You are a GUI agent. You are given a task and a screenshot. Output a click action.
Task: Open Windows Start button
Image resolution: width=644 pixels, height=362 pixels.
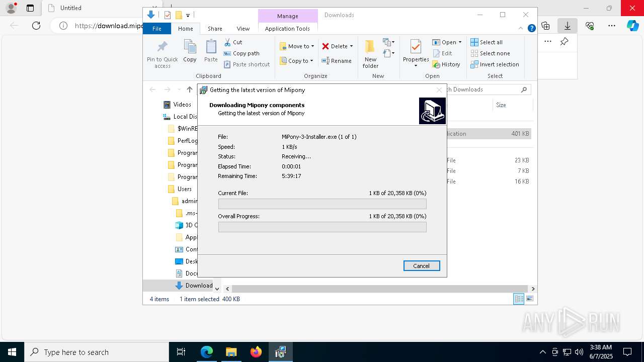(12, 352)
